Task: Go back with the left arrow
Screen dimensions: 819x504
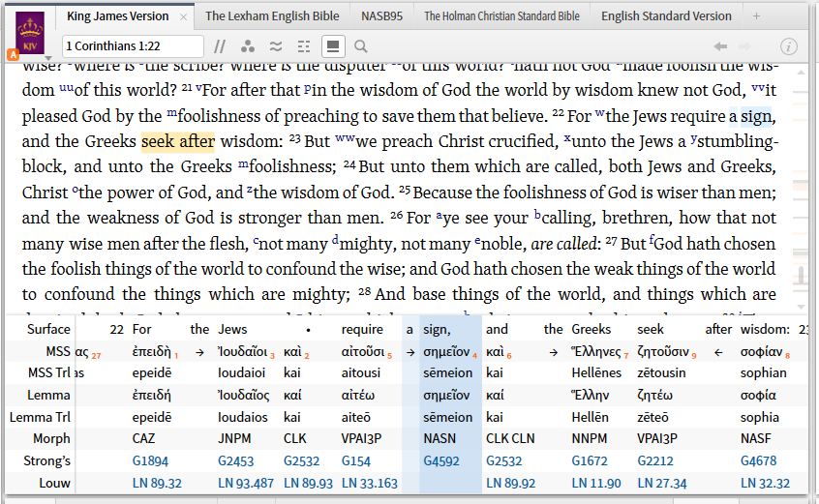Action: 720,46
